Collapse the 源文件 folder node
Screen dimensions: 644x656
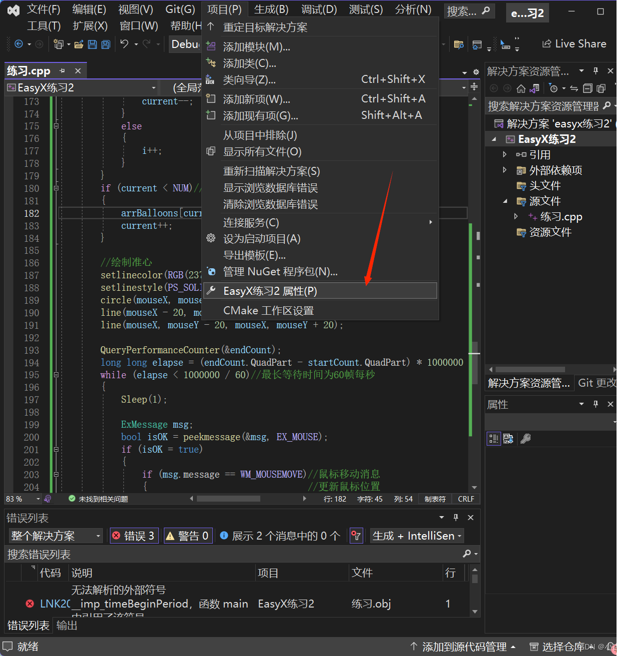coord(505,201)
